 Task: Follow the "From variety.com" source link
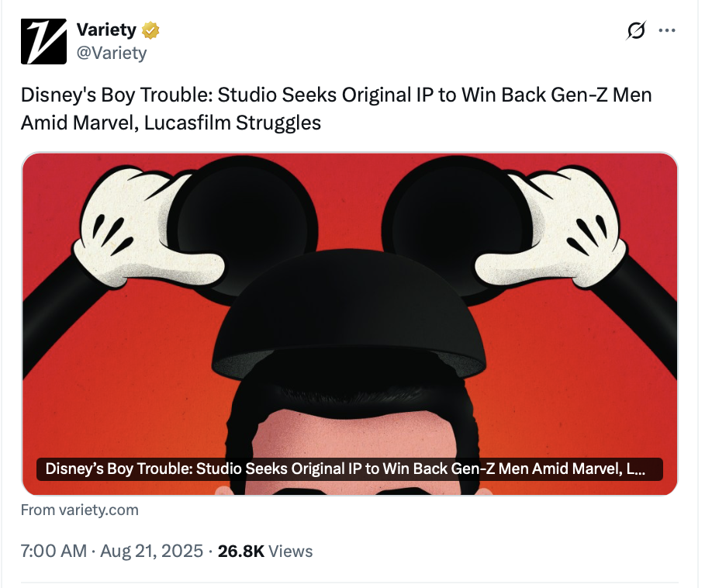click(x=80, y=510)
